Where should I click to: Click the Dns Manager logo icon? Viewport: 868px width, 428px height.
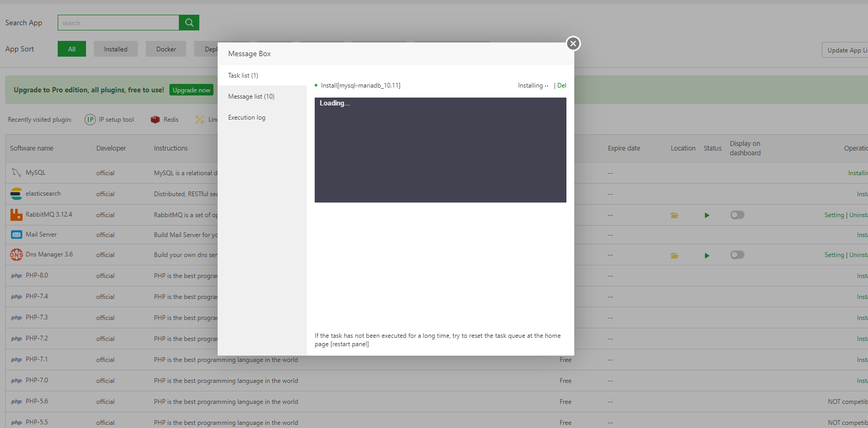point(16,254)
